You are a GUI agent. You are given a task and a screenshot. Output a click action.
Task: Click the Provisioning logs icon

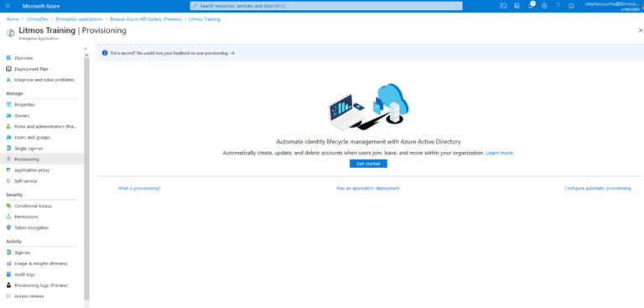(8, 285)
